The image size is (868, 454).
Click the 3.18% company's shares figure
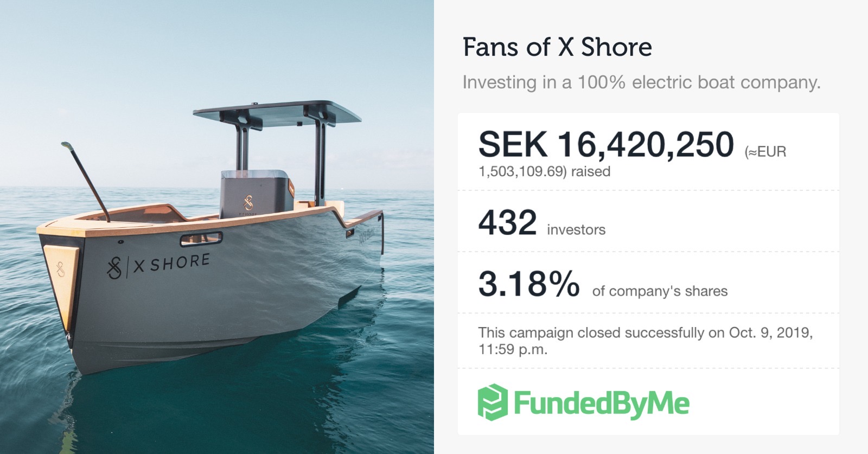click(x=529, y=284)
